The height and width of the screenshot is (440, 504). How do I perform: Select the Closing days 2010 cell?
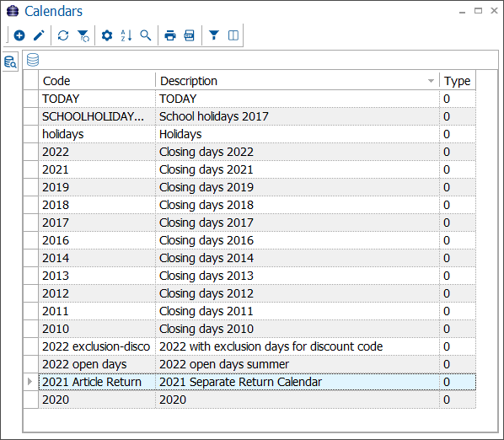pyautogui.click(x=298, y=329)
